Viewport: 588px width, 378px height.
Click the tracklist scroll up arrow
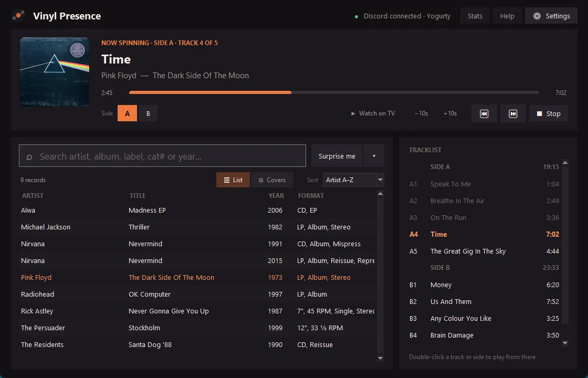pyautogui.click(x=565, y=162)
